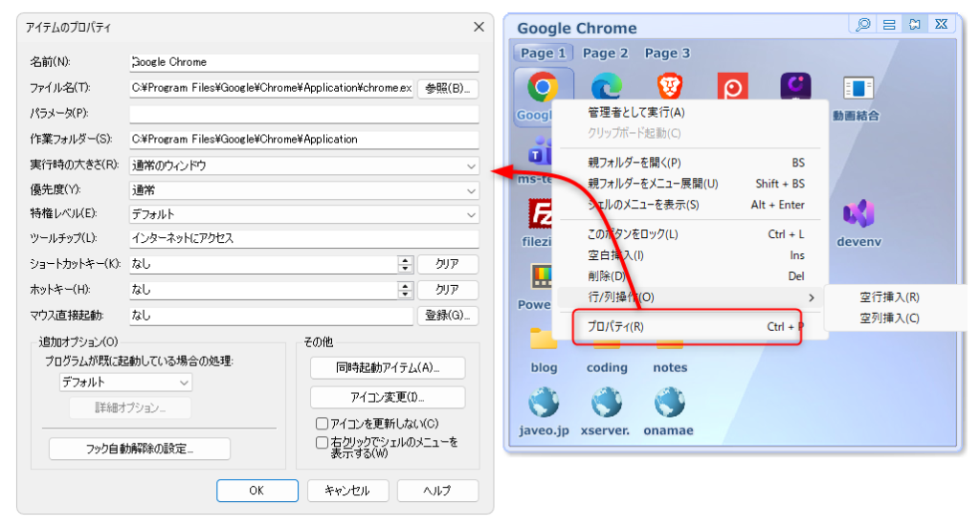Choose このボタンをロック(L) menu entry
This screenshot has width=980, height=527.
[x=691, y=234]
